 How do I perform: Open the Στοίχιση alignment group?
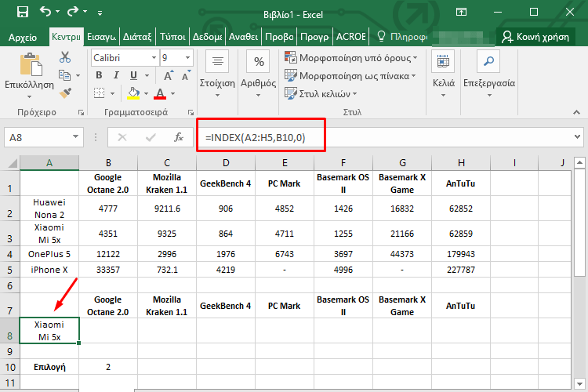[x=217, y=74]
